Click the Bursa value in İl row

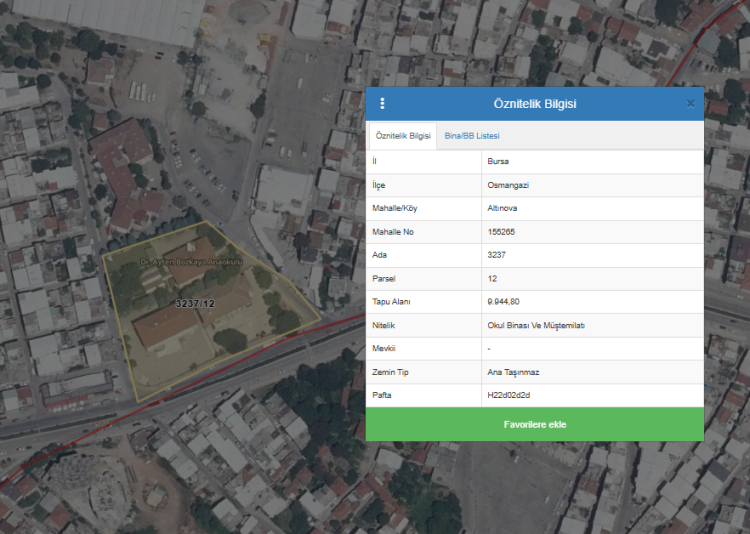pyautogui.click(x=498, y=161)
